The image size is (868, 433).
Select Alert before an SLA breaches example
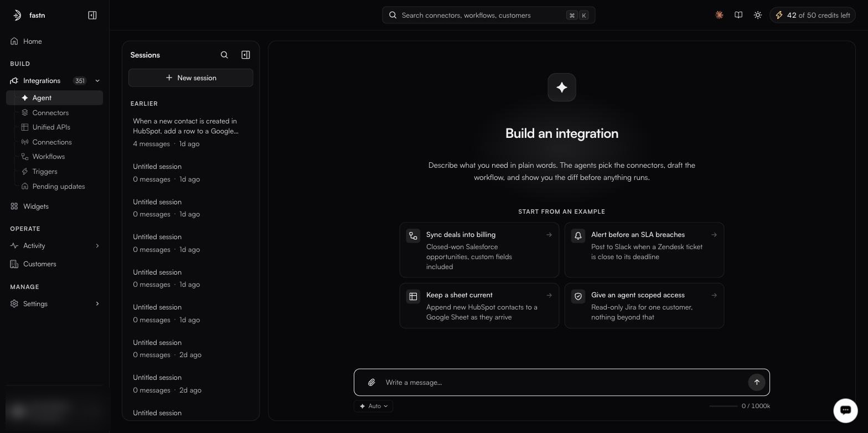644,250
